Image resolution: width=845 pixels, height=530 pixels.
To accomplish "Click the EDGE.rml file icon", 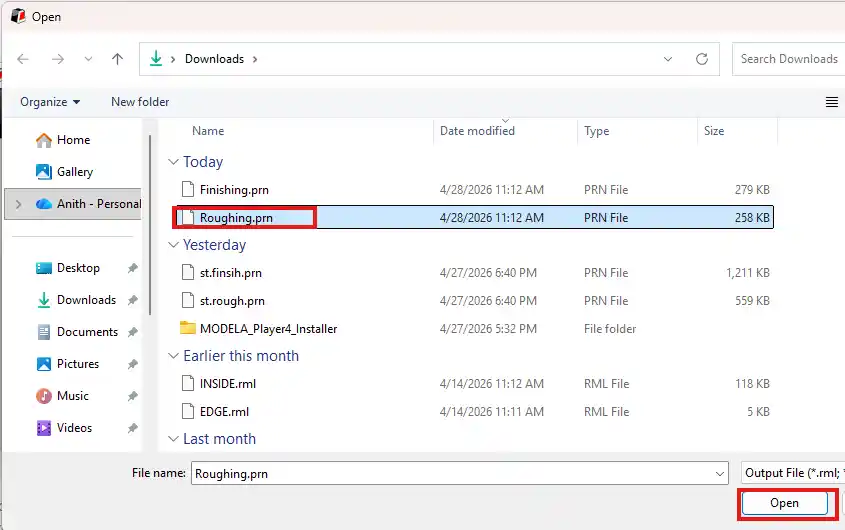I will click(x=188, y=411).
